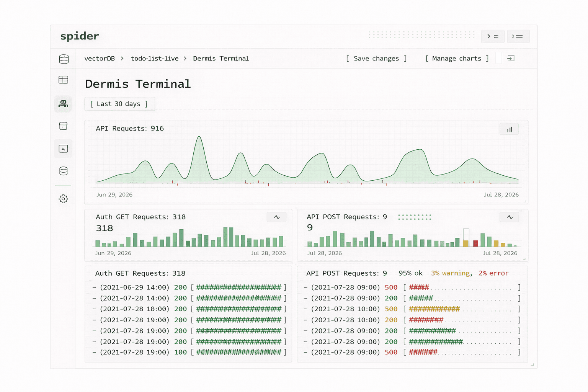The image size is (588, 392).
Task: Switch API Requests chart to bar view
Action: coord(509,129)
